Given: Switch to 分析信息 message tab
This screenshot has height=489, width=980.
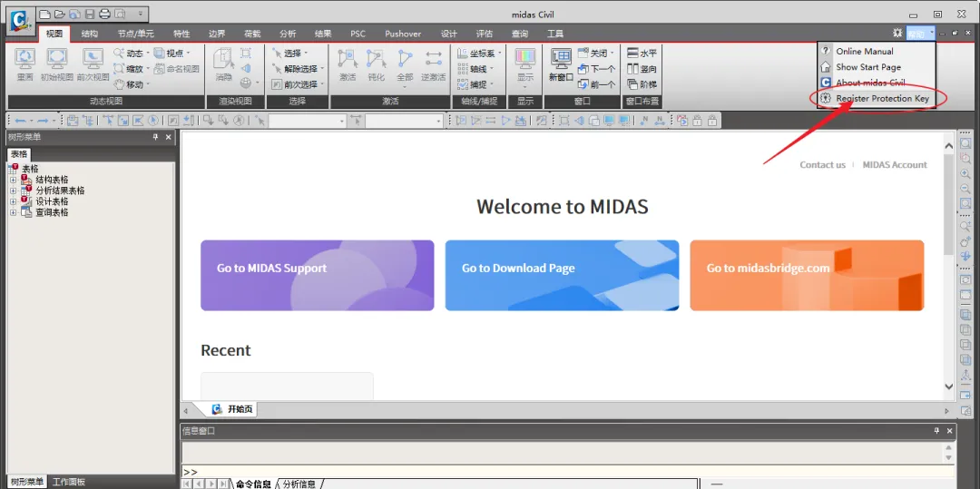Looking at the screenshot, I should click(x=299, y=484).
